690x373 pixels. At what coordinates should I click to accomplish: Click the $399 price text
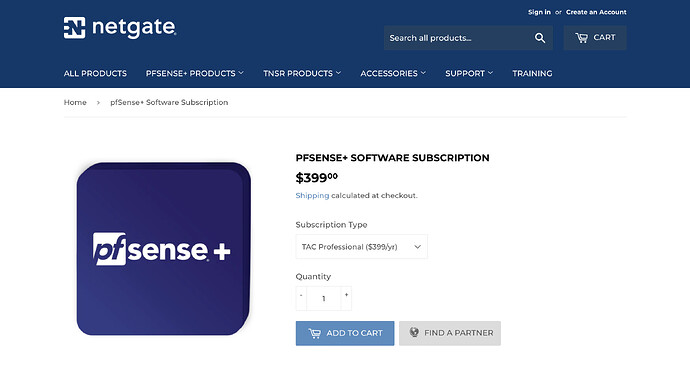pos(316,178)
